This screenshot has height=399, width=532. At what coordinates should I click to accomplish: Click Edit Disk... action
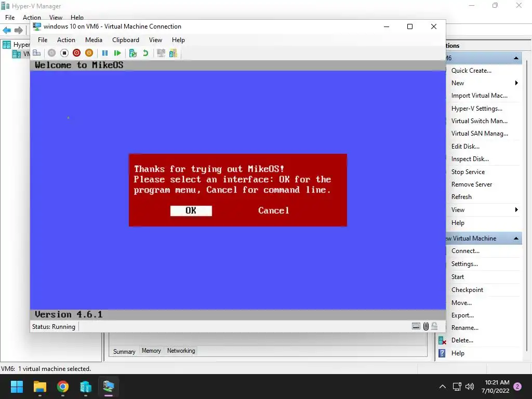pyautogui.click(x=465, y=147)
